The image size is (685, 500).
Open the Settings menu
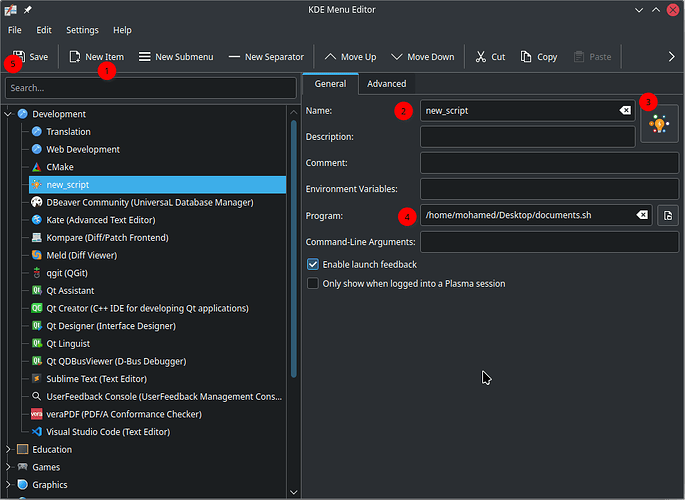[82, 30]
